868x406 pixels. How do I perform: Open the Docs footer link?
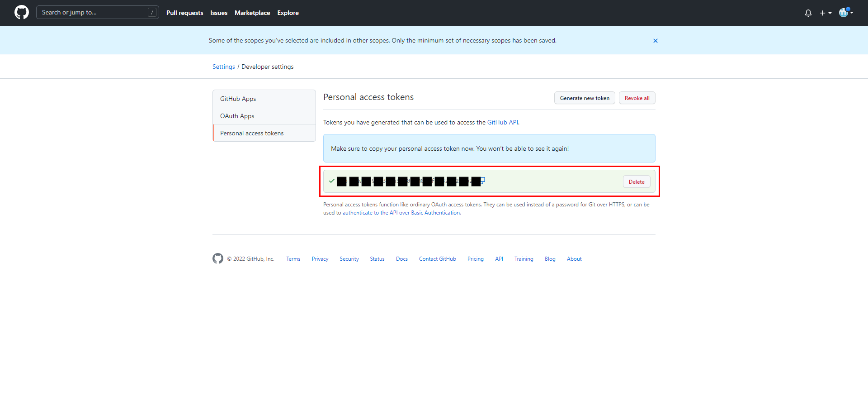pyautogui.click(x=402, y=259)
